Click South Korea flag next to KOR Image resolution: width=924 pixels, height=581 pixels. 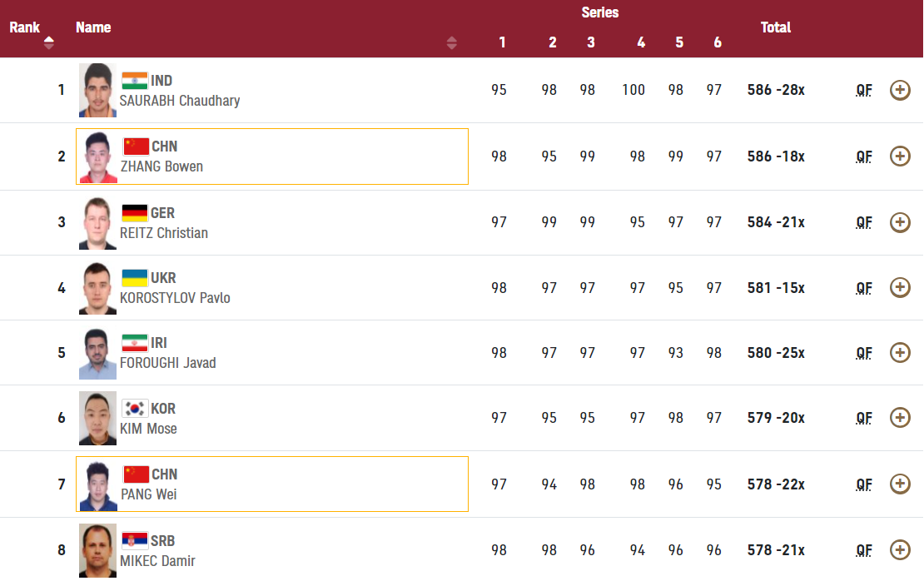click(134, 409)
